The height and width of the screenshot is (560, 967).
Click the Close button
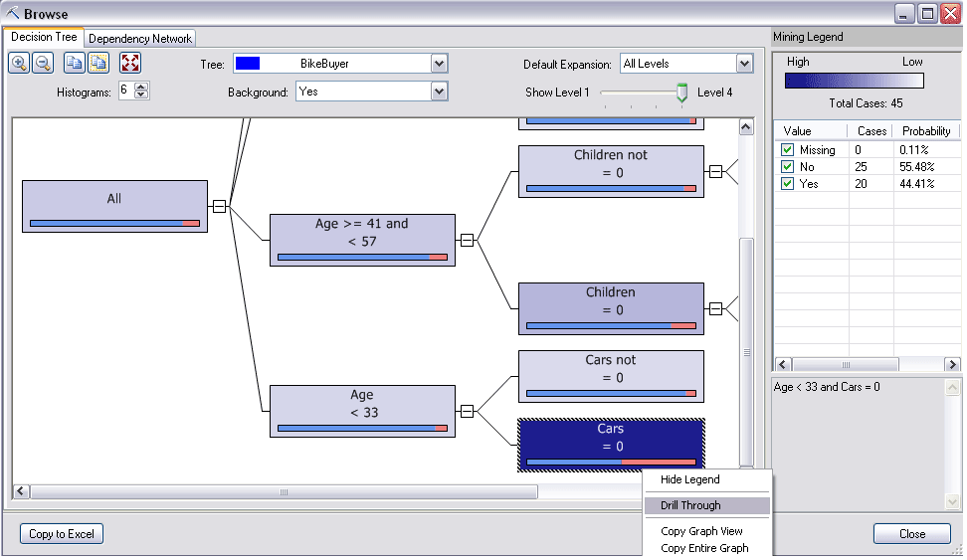click(911, 534)
